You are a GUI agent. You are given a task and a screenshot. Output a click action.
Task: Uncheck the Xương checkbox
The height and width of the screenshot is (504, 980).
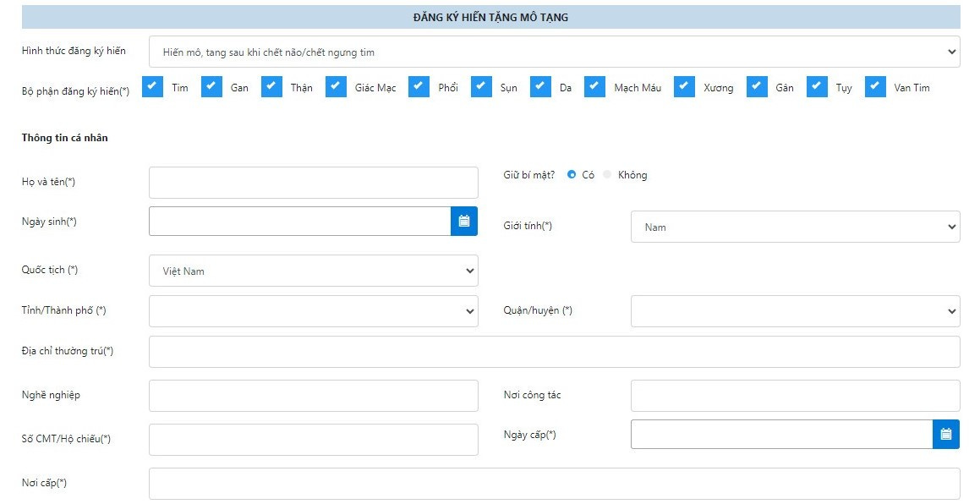[x=684, y=87]
